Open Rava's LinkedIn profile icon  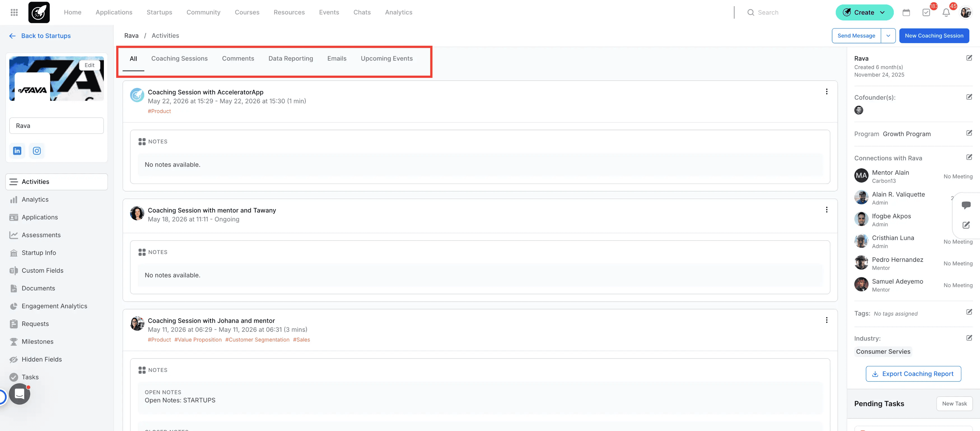point(17,151)
